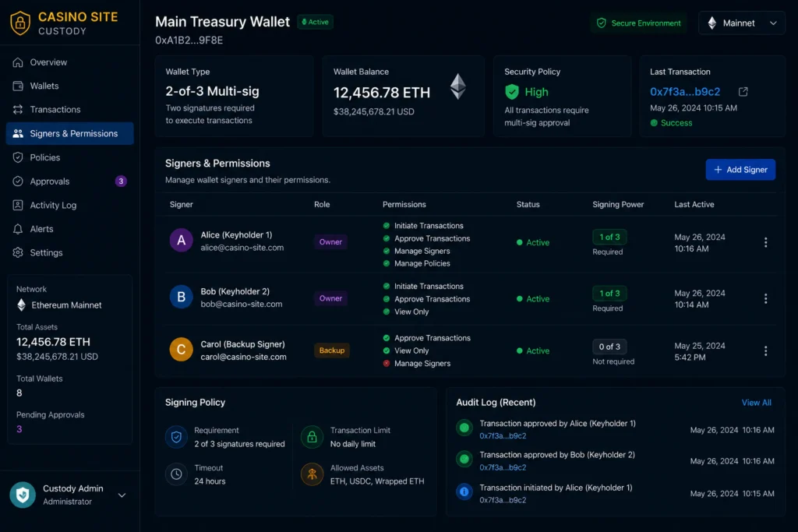Click the Add Signer button
This screenshot has height=532, width=798.
click(740, 170)
